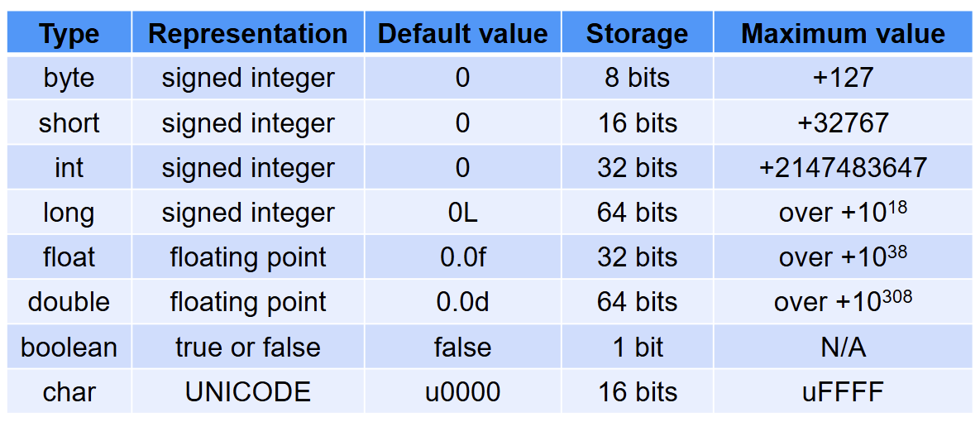Select the UNICODE representation cell
The image size is (980, 422).
click(x=247, y=391)
